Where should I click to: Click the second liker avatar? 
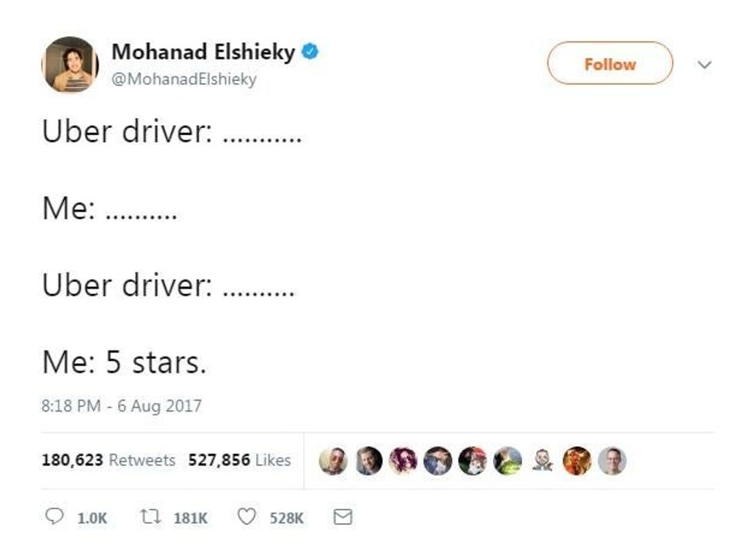pyautogui.click(x=369, y=461)
